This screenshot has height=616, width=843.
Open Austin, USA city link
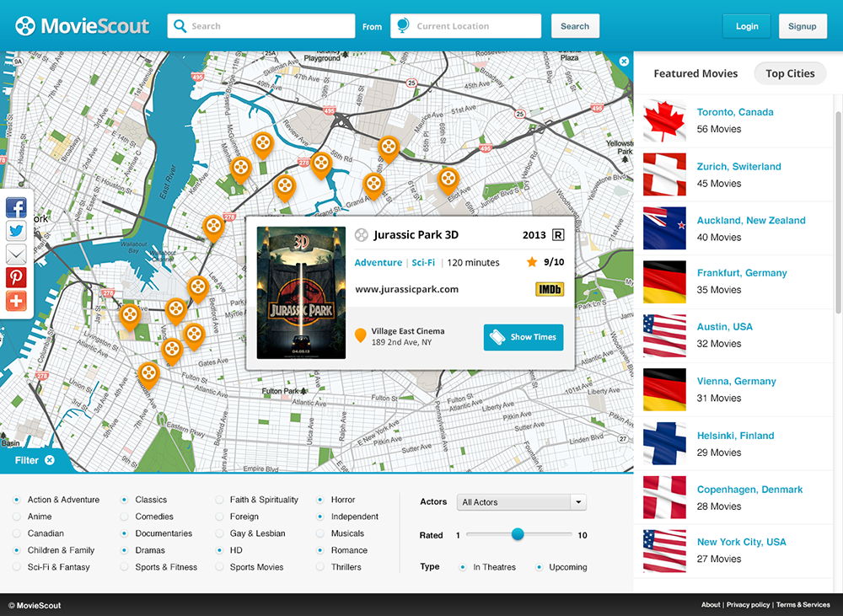point(724,327)
